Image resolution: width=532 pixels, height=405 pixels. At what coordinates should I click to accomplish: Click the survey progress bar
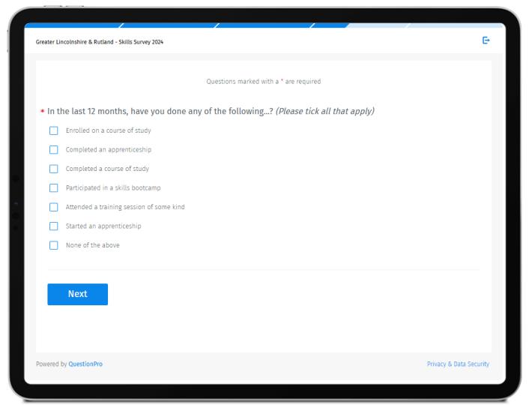click(265, 25)
